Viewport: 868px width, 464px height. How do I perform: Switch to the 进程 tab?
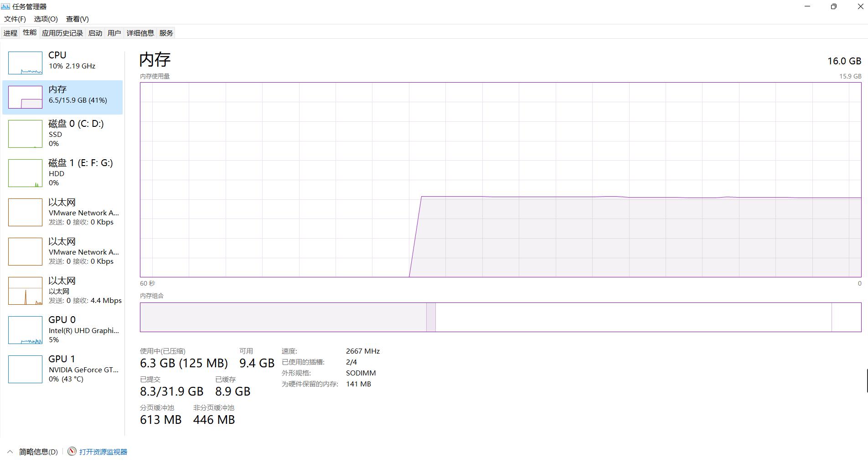click(10, 33)
